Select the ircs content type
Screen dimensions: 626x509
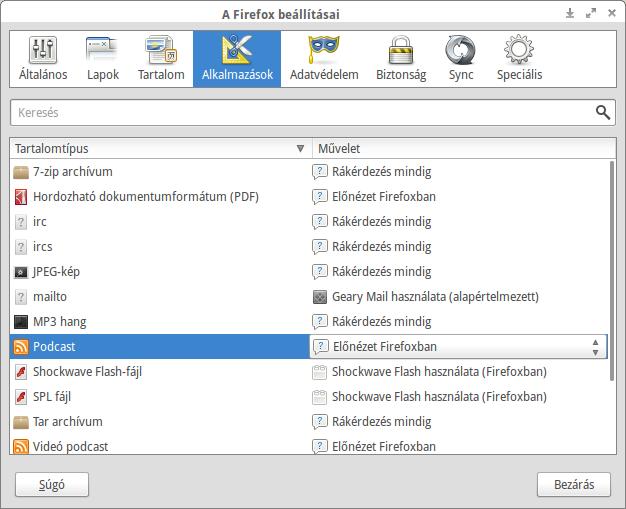pyautogui.click(x=310, y=247)
